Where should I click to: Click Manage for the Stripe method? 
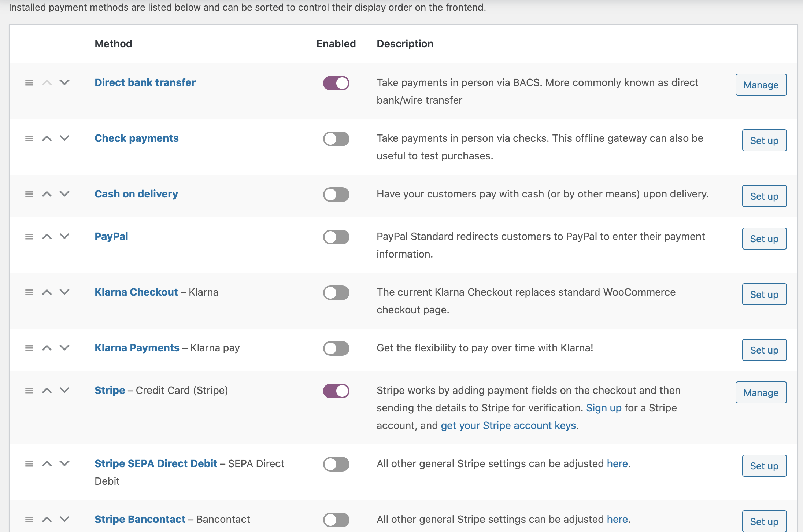coord(761,392)
